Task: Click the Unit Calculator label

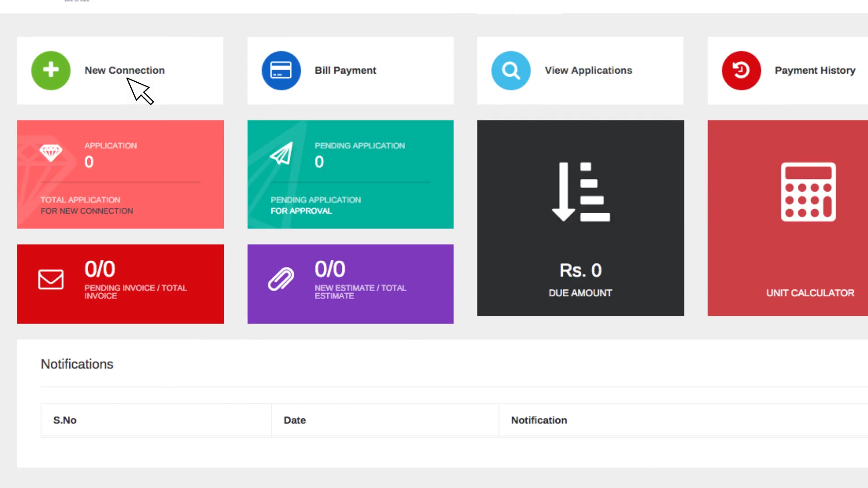Action: (810, 293)
